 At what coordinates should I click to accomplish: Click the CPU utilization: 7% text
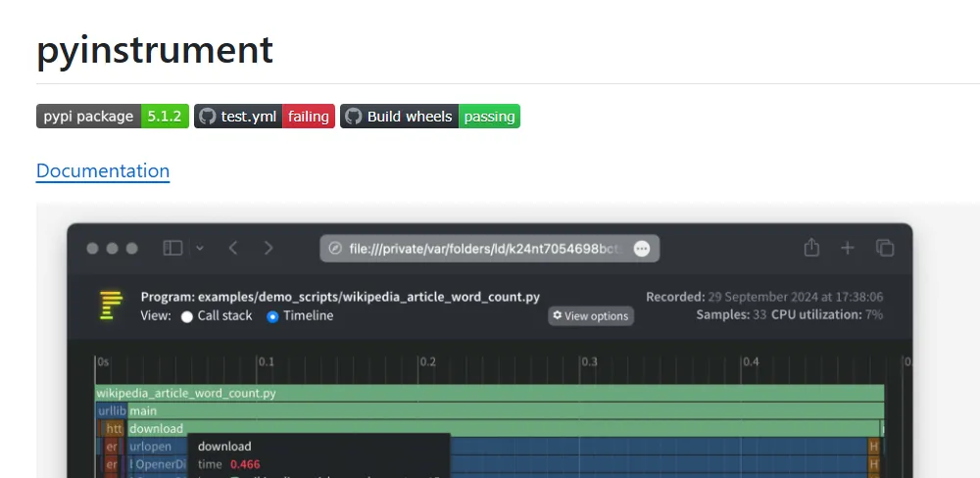(827, 315)
